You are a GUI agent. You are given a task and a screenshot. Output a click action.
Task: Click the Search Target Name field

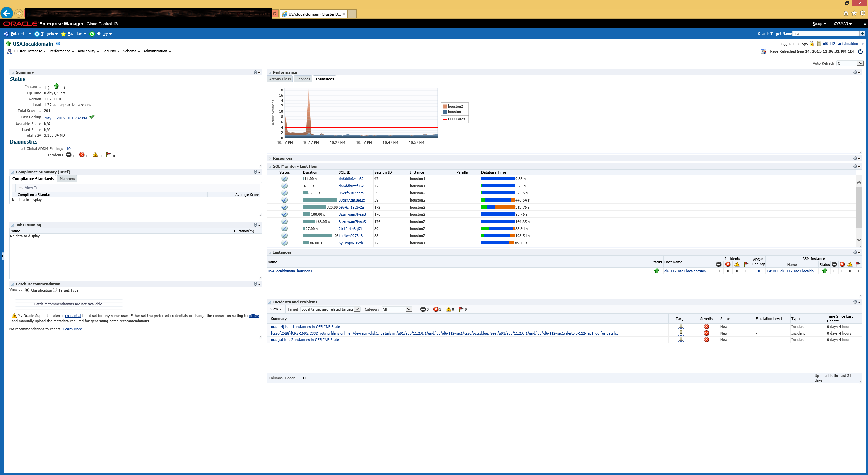pyautogui.click(x=825, y=34)
